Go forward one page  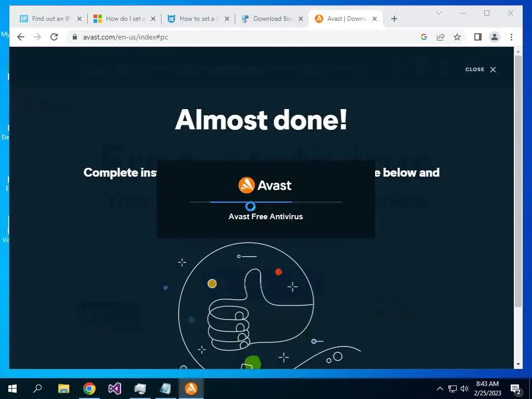tap(37, 37)
